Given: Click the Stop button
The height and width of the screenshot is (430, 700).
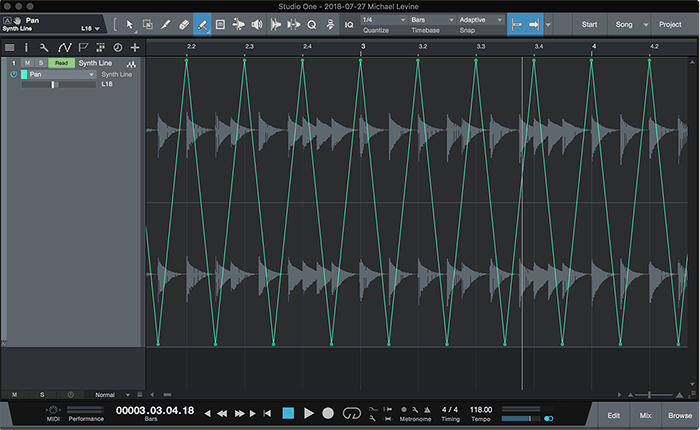Looking at the screenshot, I should coord(288,413).
